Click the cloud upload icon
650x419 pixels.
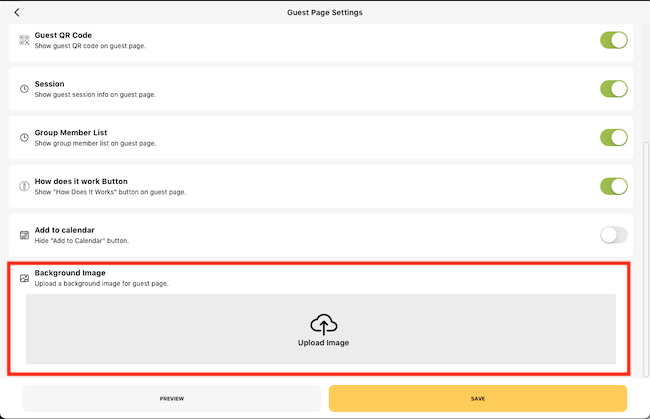tap(323, 324)
